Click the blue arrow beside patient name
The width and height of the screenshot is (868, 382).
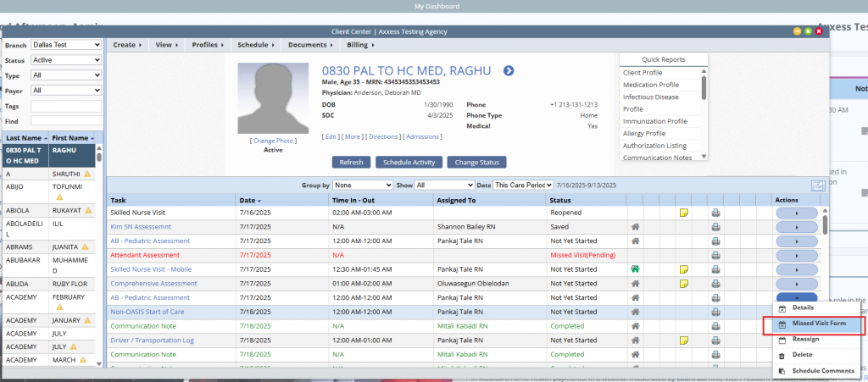[509, 70]
